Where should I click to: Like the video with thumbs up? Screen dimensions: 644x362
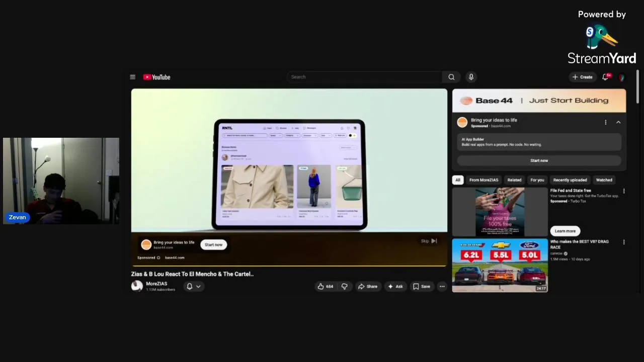[325, 287]
